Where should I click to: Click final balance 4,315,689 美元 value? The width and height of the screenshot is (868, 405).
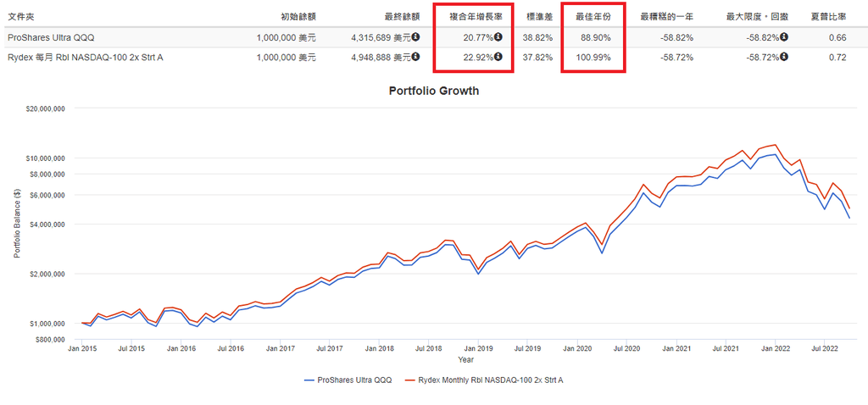(x=381, y=38)
